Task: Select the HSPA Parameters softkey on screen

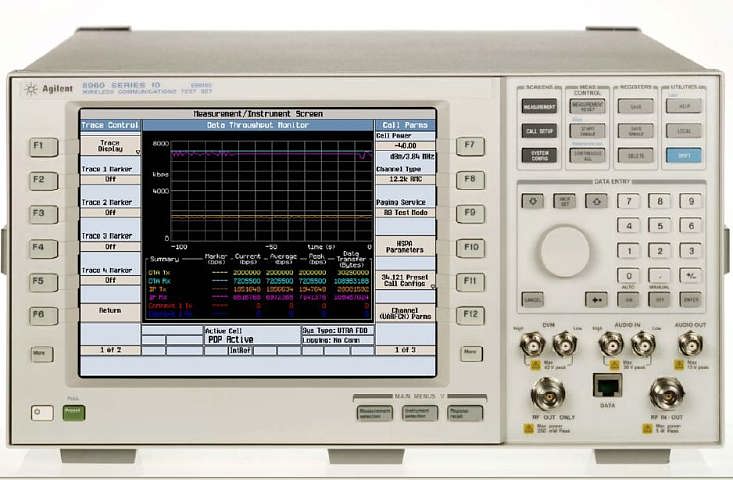Action: tap(404, 245)
